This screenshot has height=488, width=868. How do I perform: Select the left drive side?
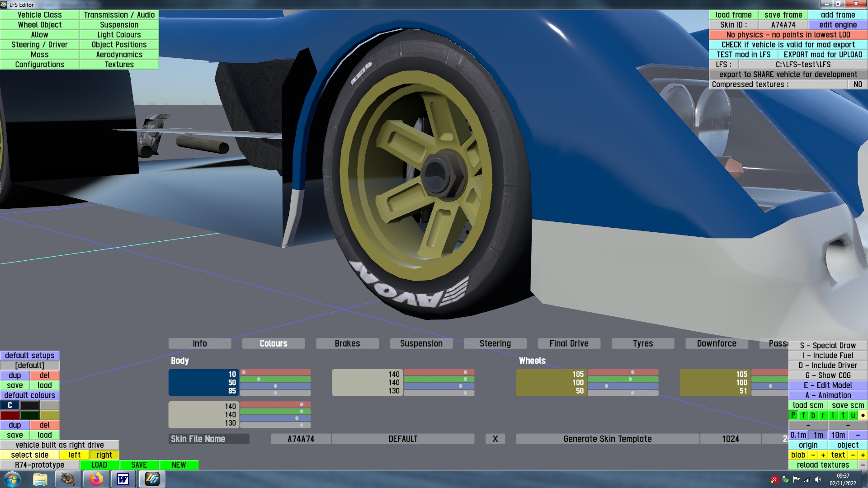click(x=74, y=455)
